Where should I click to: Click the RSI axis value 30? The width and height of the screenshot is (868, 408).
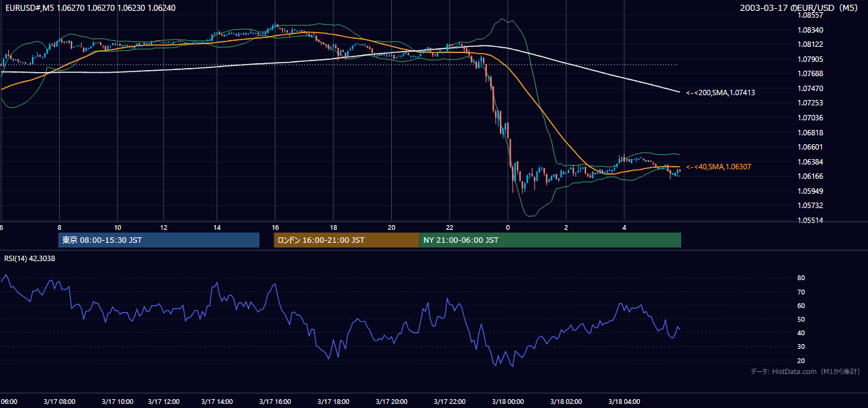(801, 347)
